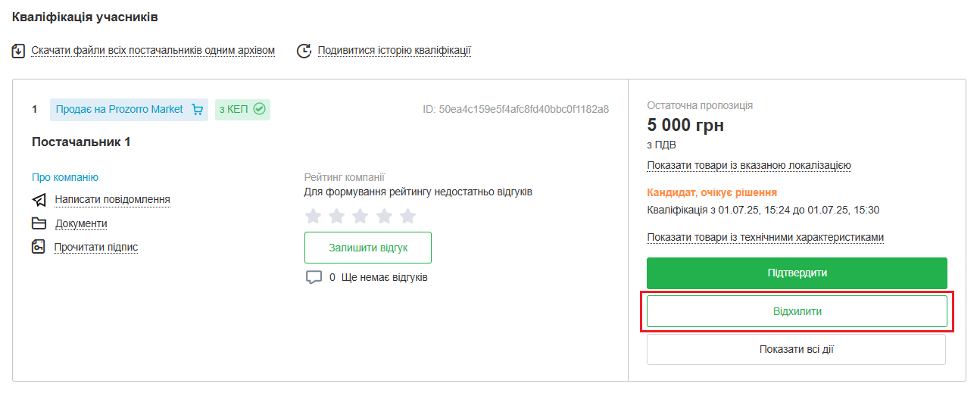Viewport: 980px width, 396px height.
Task: Click the green КЕП checkmark icon
Action: point(260,110)
